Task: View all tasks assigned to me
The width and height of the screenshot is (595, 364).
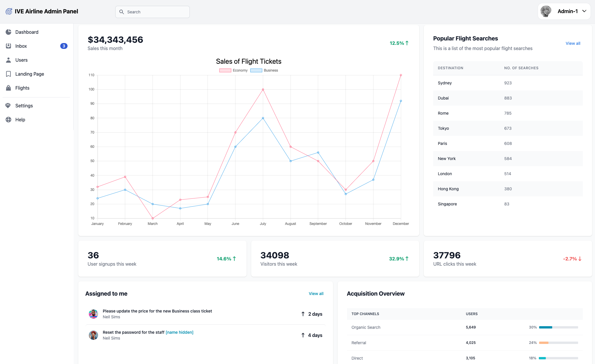Action: pos(316,294)
